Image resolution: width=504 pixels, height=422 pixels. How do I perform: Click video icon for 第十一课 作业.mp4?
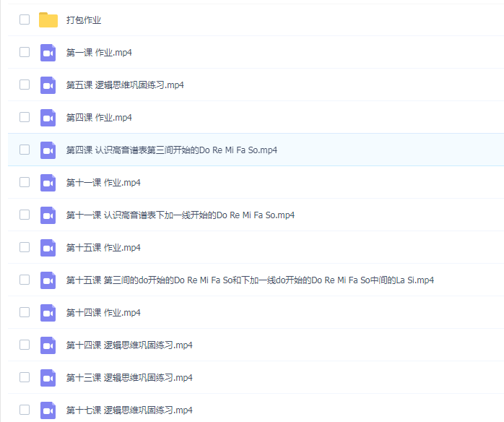tap(48, 182)
